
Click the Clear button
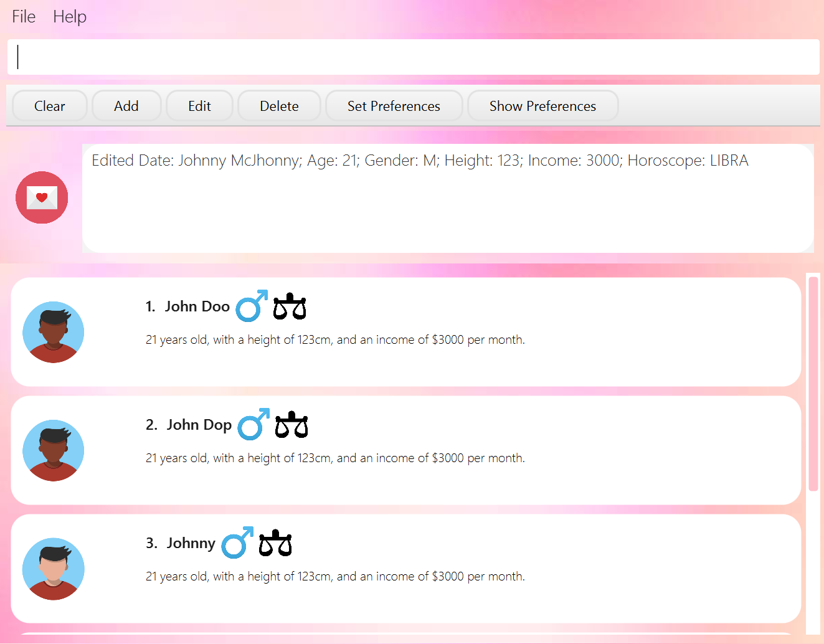pyautogui.click(x=50, y=106)
